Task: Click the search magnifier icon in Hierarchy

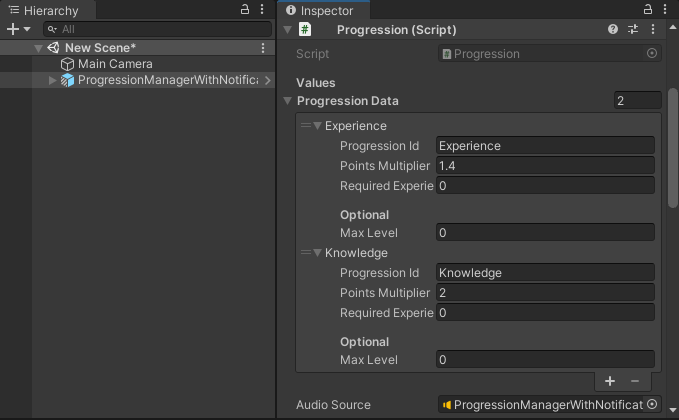Action: [52, 29]
